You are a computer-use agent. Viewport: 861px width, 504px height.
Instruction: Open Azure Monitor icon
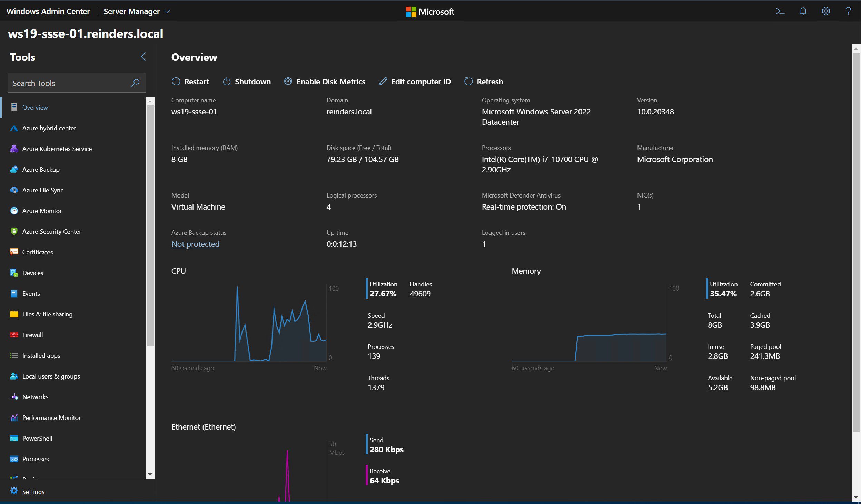(14, 211)
